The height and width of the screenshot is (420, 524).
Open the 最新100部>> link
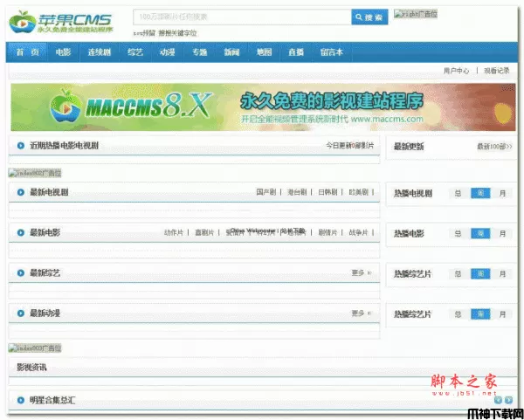pyautogui.click(x=494, y=147)
